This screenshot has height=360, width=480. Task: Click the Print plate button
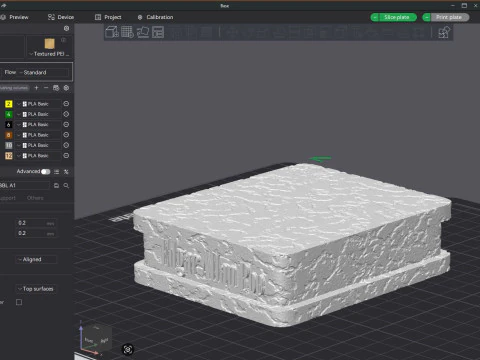point(450,17)
